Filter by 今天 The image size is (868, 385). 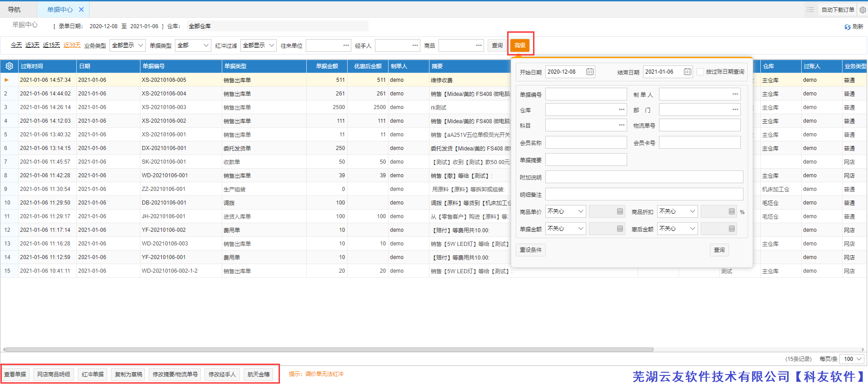[x=16, y=45]
